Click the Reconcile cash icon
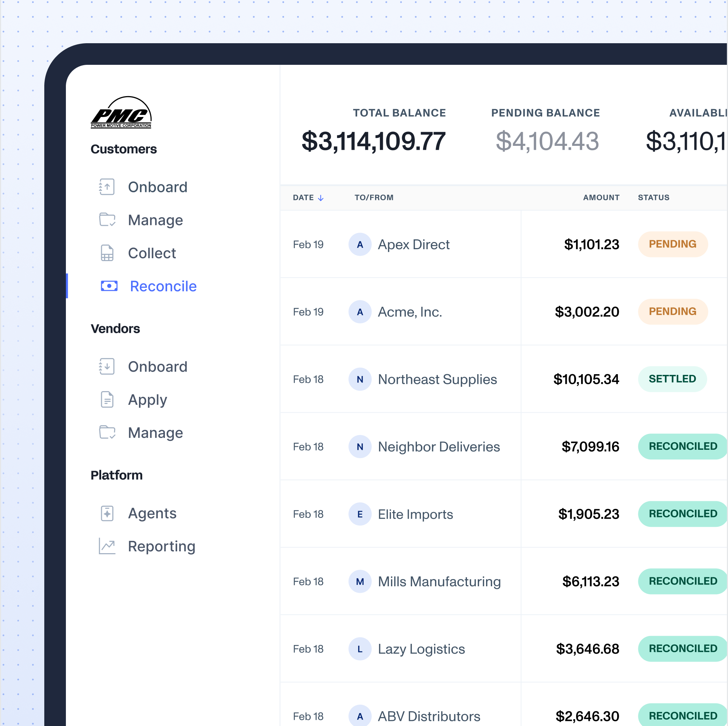This screenshot has width=728, height=726. click(x=109, y=286)
